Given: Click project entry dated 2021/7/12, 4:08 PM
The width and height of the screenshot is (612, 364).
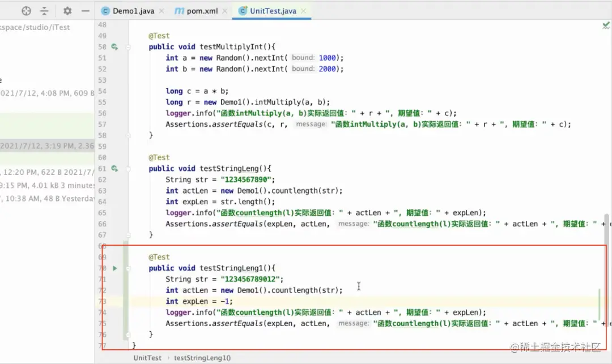Looking at the screenshot, I should tap(47, 93).
